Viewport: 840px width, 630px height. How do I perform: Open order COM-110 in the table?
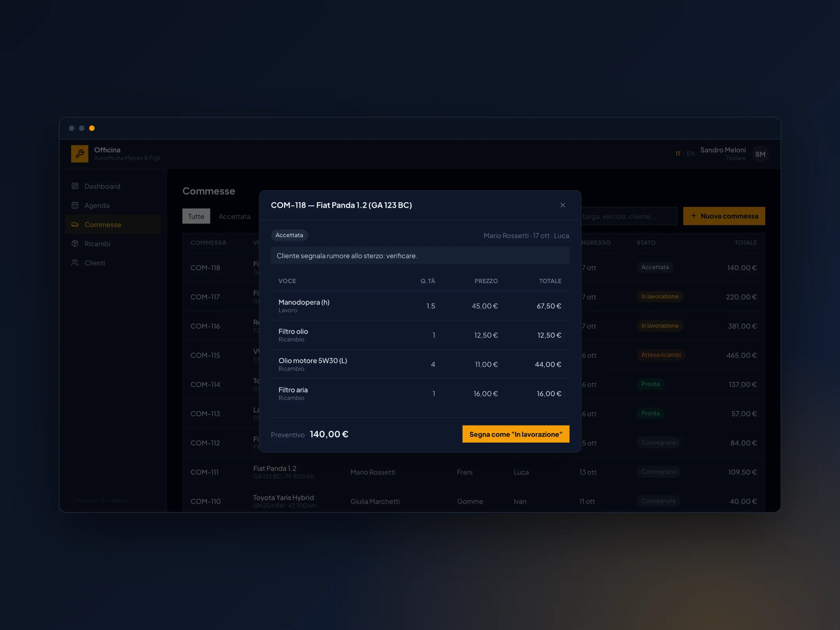(x=205, y=501)
